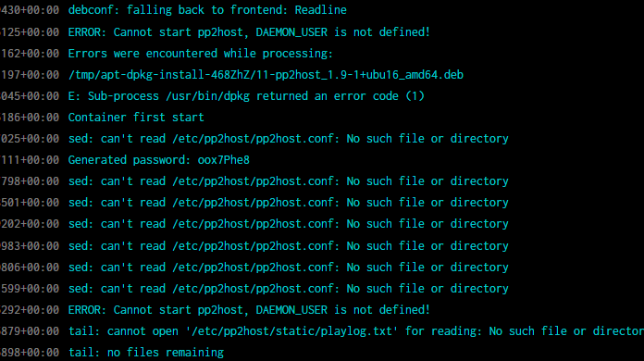Select the sed error line timestamped 806
This screenshot has width=644, height=361.
coord(289,268)
